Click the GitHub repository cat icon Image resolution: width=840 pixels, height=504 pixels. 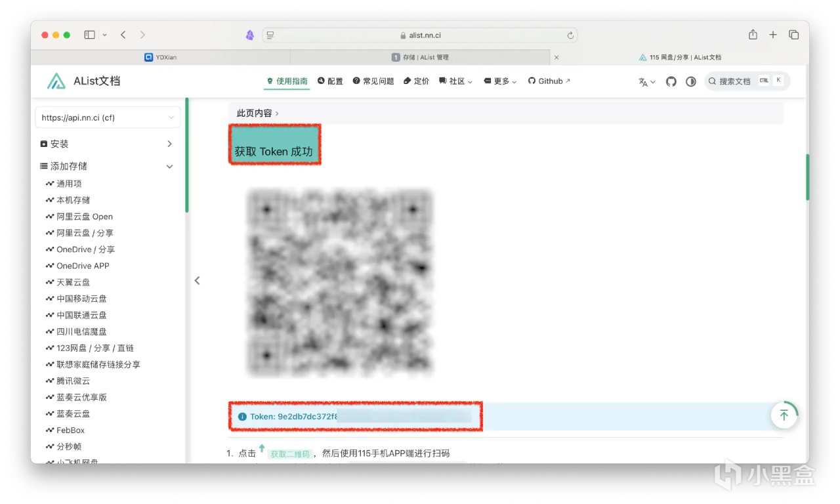pyautogui.click(x=671, y=81)
